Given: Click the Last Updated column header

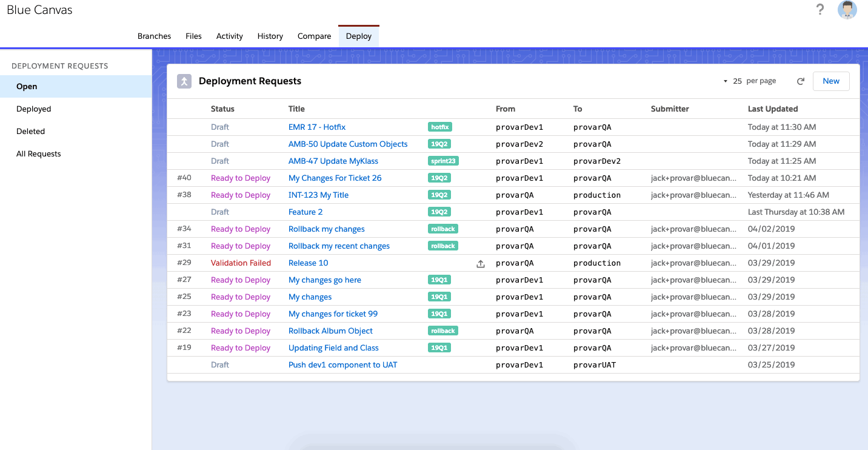Looking at the screenshot, I should (x=773, y=109).
